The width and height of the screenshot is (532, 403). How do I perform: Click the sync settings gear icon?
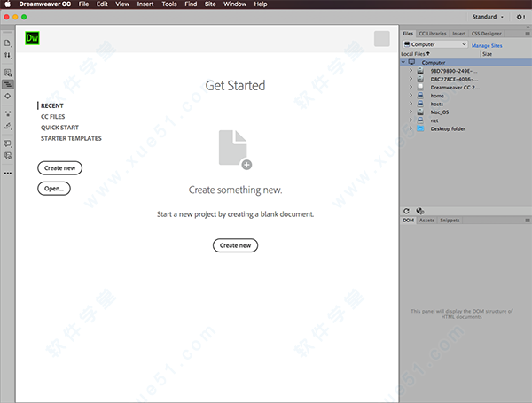(520, 17)
